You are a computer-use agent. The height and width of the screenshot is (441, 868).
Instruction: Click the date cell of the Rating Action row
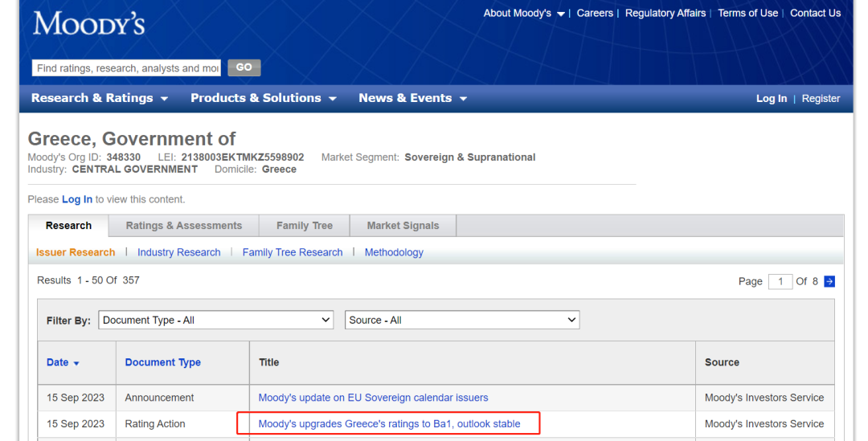[x=76, y=424]
